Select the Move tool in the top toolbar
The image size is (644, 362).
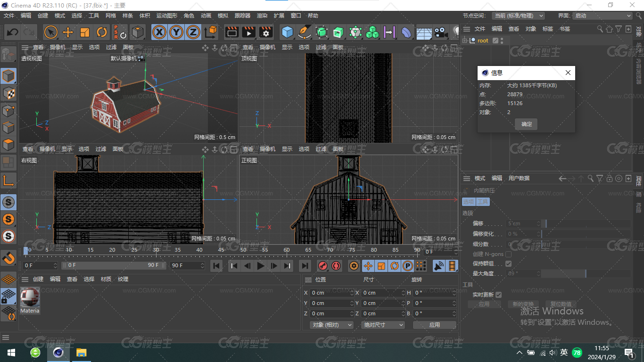tap(68, 32)
